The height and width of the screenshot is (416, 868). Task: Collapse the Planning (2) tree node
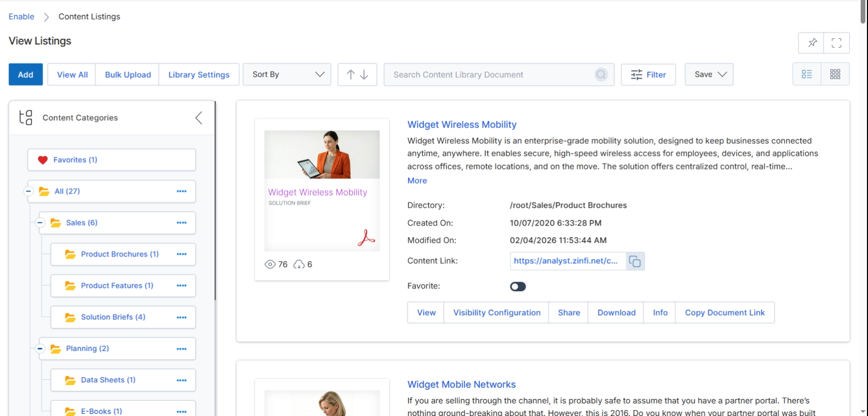pyautogui.click(x=40, y=349)
